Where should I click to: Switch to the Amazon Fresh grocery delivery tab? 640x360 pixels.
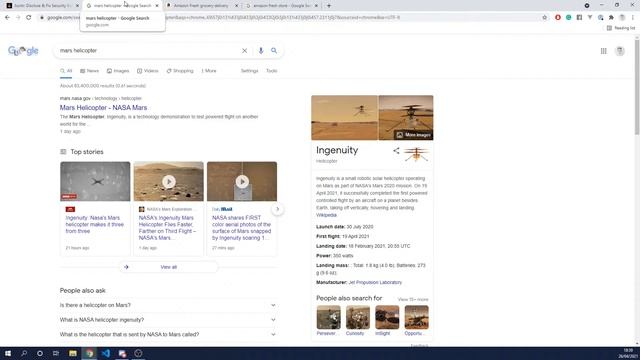tap(201, 6)
